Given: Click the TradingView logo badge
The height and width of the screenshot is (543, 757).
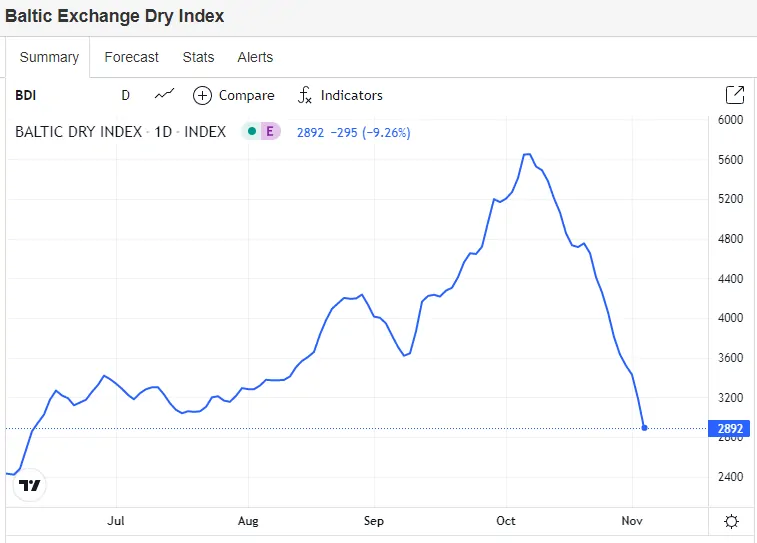Looking at the screenshot, I should [x=29, y=485].
